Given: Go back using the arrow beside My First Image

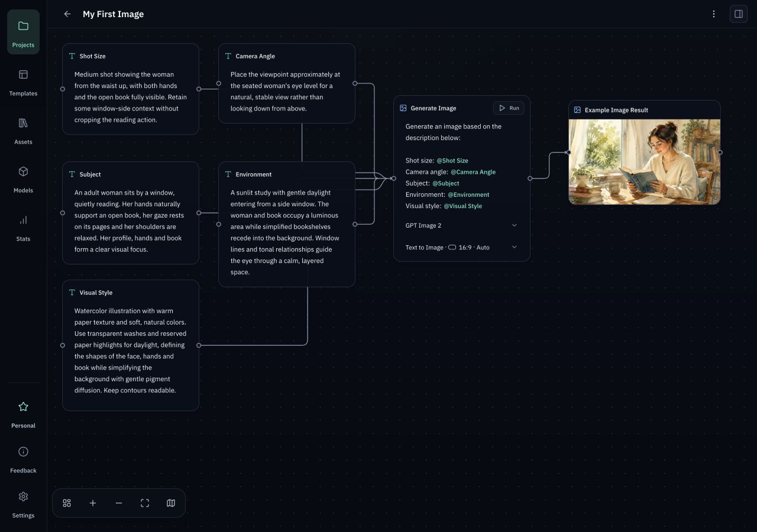Looking at the screenshot, I should (x=67, y=14).
